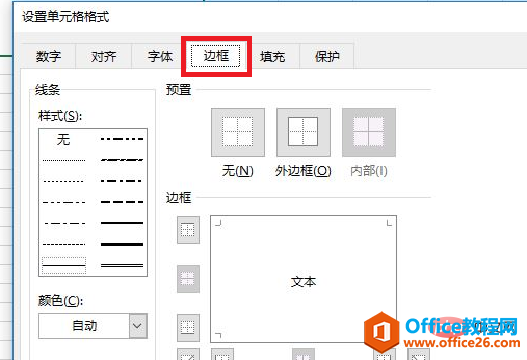Open the 数字 tab

coord(48,56)
